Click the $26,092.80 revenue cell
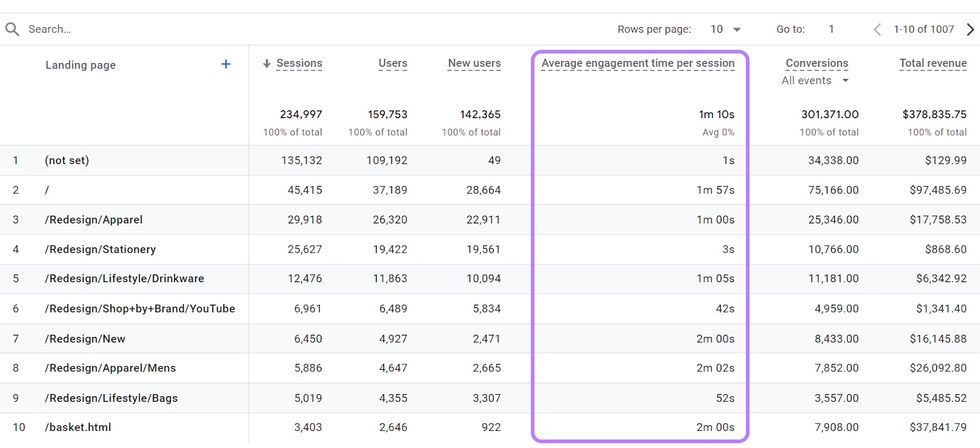 pyautogui.click(x=938, y=368)
